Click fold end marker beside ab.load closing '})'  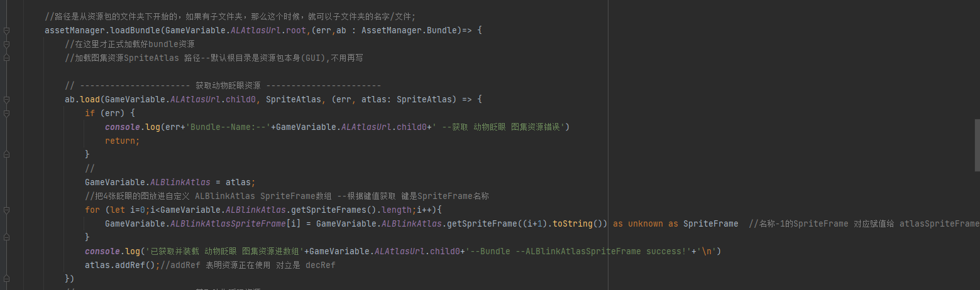[6, 279]
